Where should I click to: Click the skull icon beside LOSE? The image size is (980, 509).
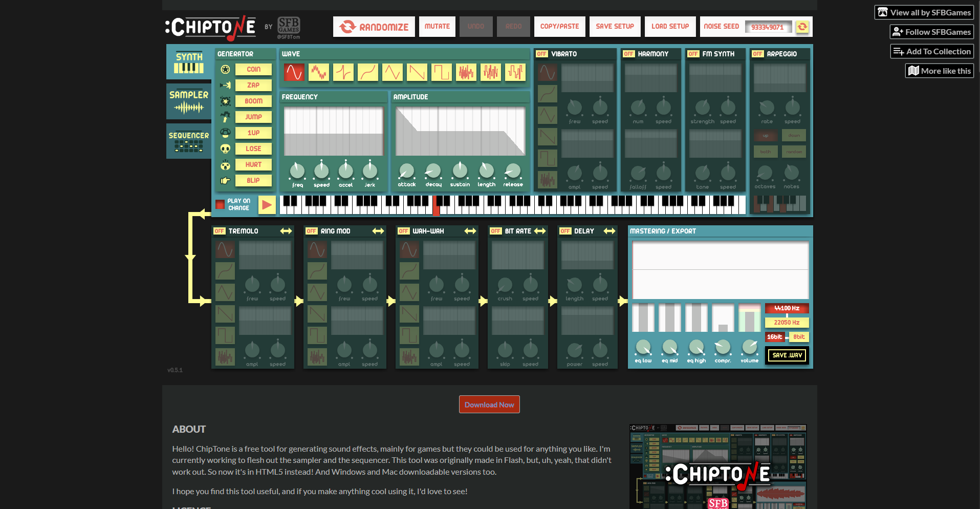(225, 149)
